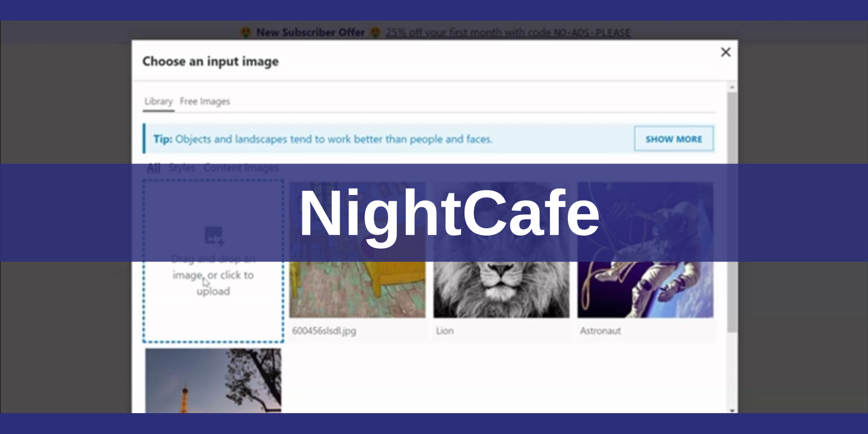Image resolution: width=868 pixels, height=434 pixels.
Task: Open the 25% off first month link
Action: pos(508,33)
